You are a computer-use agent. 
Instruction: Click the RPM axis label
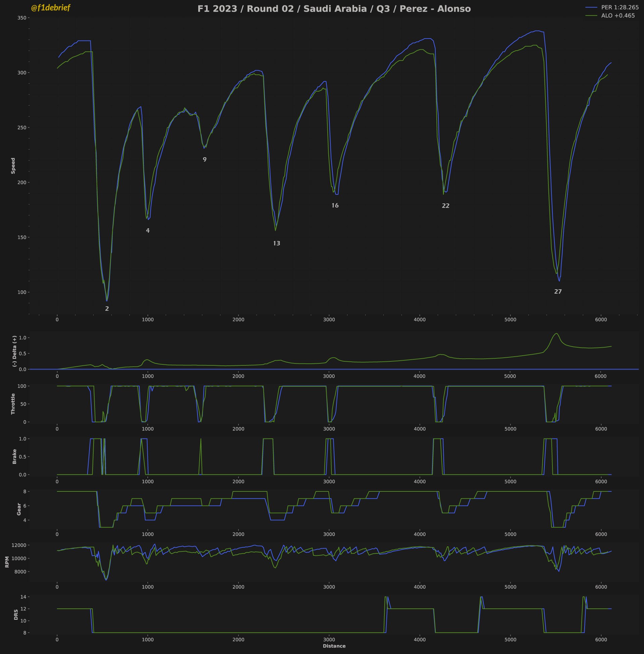coord(7,563)
